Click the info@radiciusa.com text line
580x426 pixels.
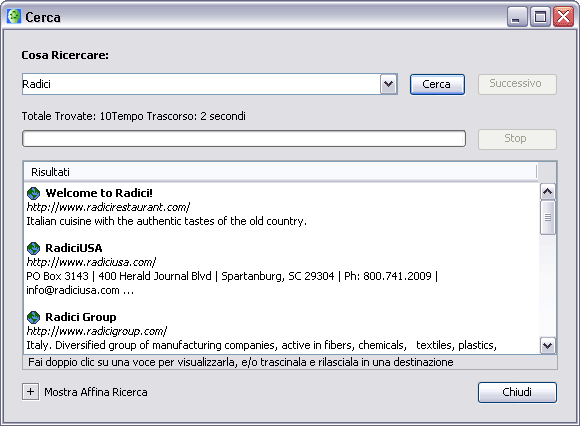[x=80, y=290]
